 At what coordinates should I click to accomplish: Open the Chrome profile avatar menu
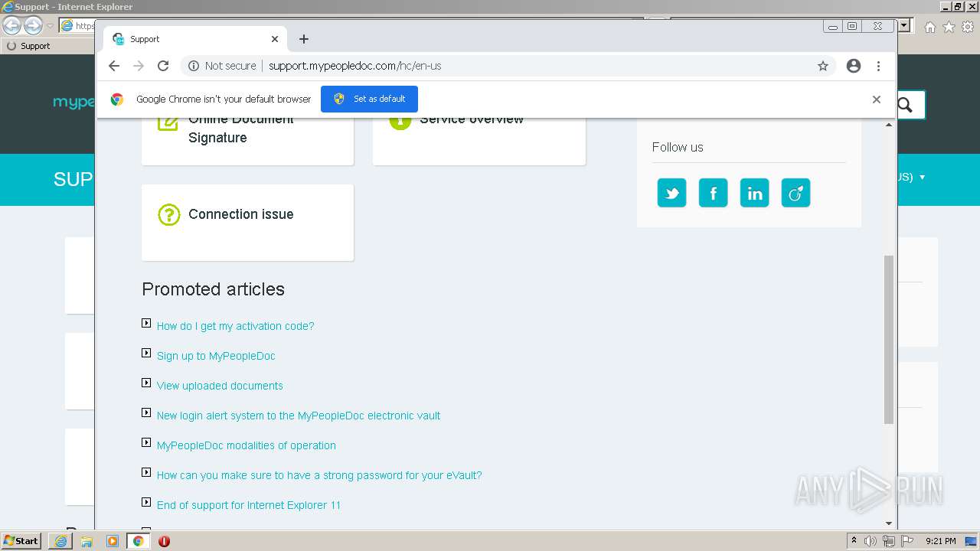pyautogui.click(x=854, y=66)
